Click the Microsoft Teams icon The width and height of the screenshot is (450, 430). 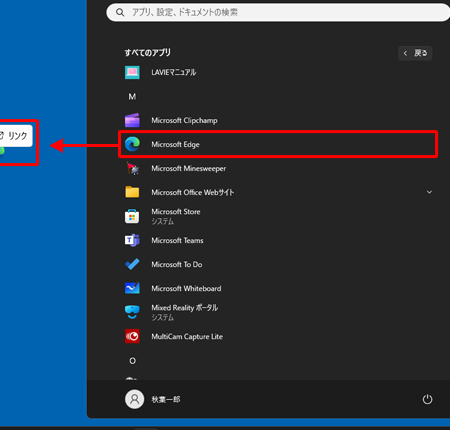132,240
